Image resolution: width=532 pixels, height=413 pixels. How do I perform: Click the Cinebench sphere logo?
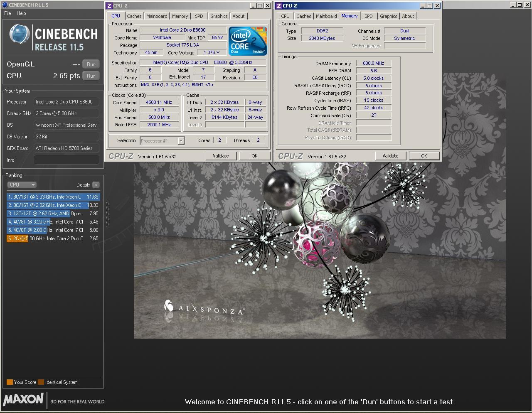click(19, 34)
